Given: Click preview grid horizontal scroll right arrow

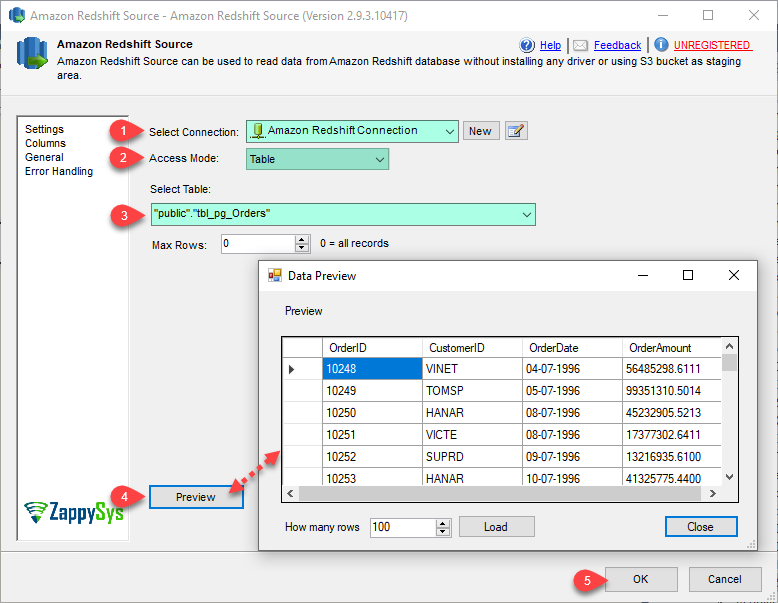Looking at the screenshot, I should [713, 493].
